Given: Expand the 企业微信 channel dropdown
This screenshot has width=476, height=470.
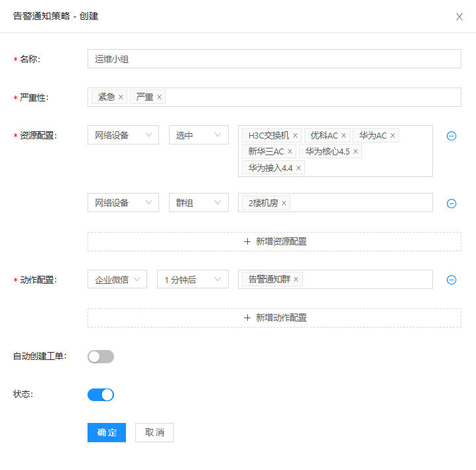Looking at the screenshot, I should pyautogui.click(x=117, y=280).
